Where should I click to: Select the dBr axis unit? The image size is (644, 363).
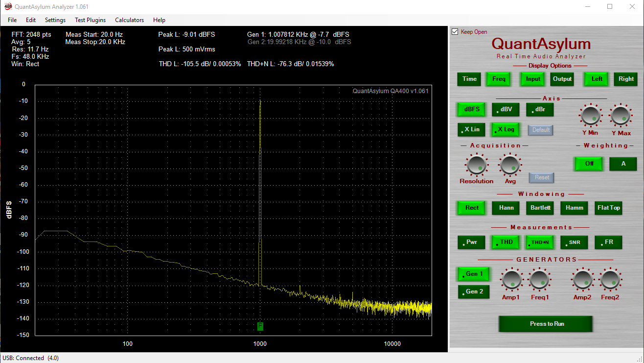click(x=540, y=110)
